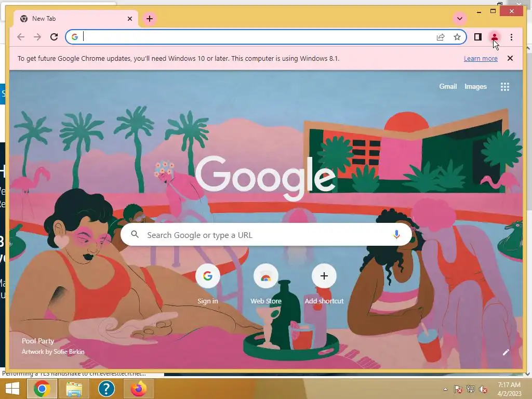Image resolution: width=532 pixels, height=399 pixels.
Task: Click the taskbar clock 7:17 AM
Action: [509, 385]
